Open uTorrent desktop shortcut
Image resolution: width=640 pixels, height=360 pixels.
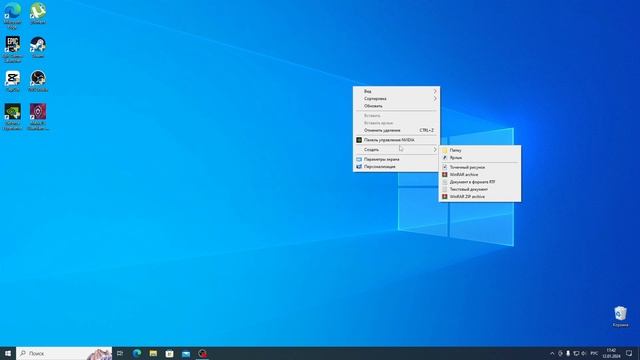tap(38, 13)
